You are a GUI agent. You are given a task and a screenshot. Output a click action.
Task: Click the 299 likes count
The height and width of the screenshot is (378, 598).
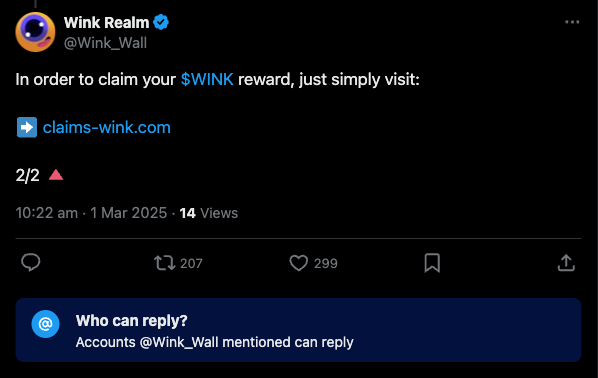(326, 263)
